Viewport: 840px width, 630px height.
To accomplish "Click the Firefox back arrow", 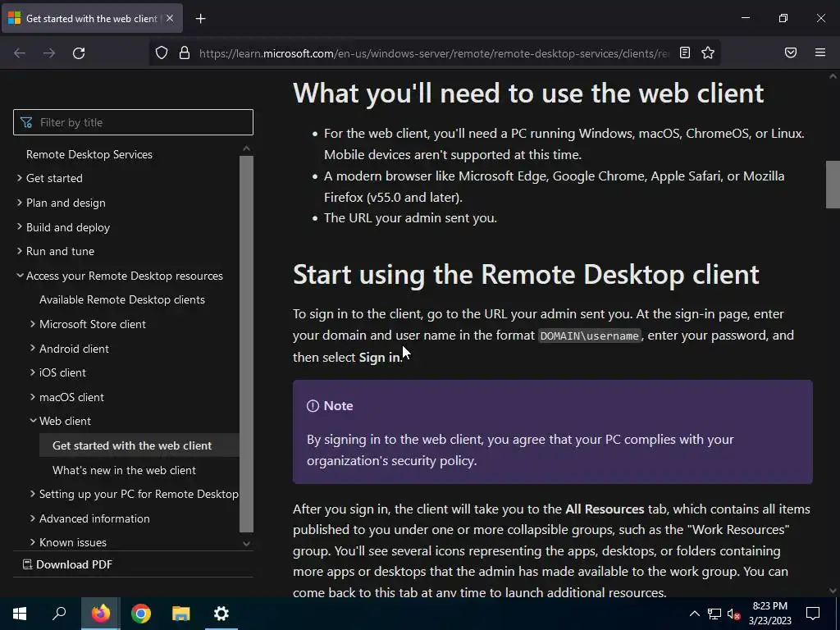I will point(20,53).
